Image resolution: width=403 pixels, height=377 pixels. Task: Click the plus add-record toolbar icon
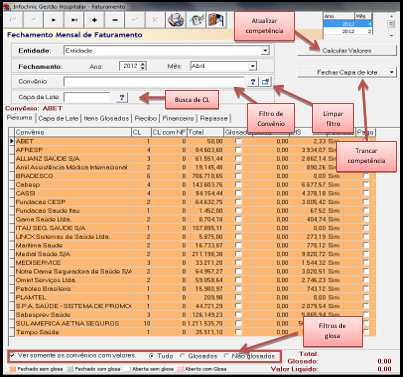click(94, 20)
